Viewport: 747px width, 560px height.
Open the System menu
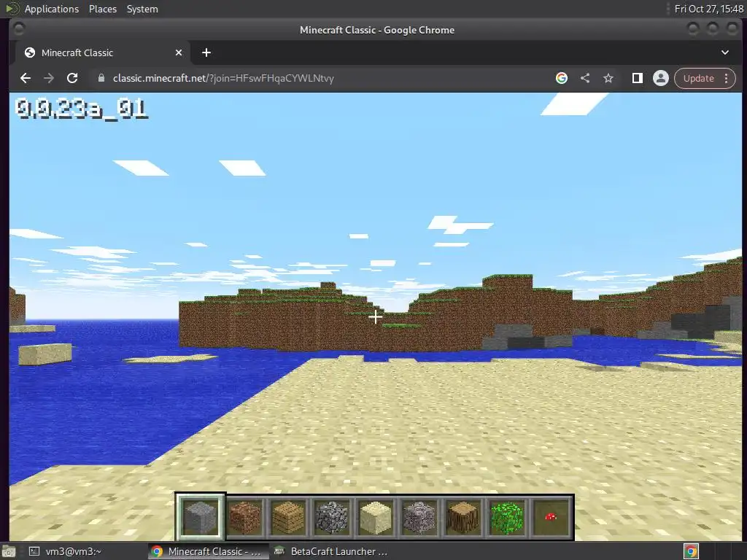(x=142, y=9)
